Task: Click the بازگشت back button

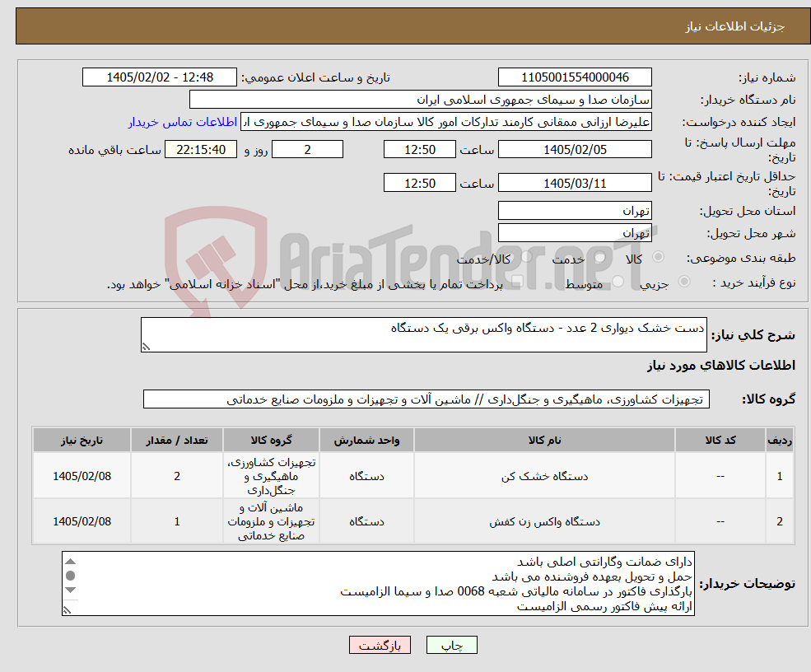Action: (380, 645)
